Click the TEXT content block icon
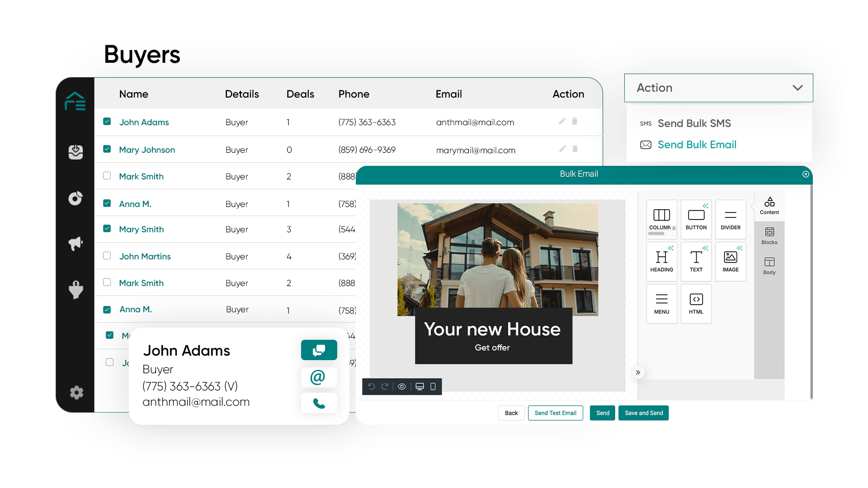868x488 pixels. click(x=695, y=261)
